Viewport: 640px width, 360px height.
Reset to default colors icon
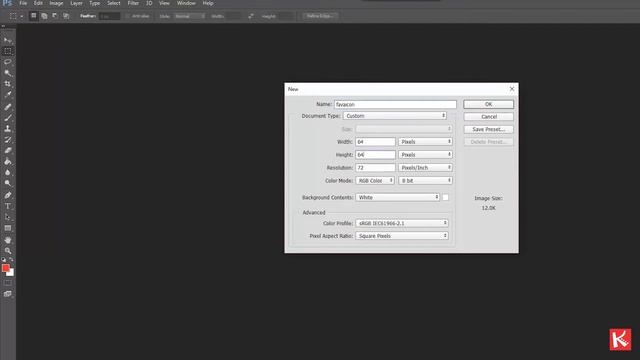4,260
